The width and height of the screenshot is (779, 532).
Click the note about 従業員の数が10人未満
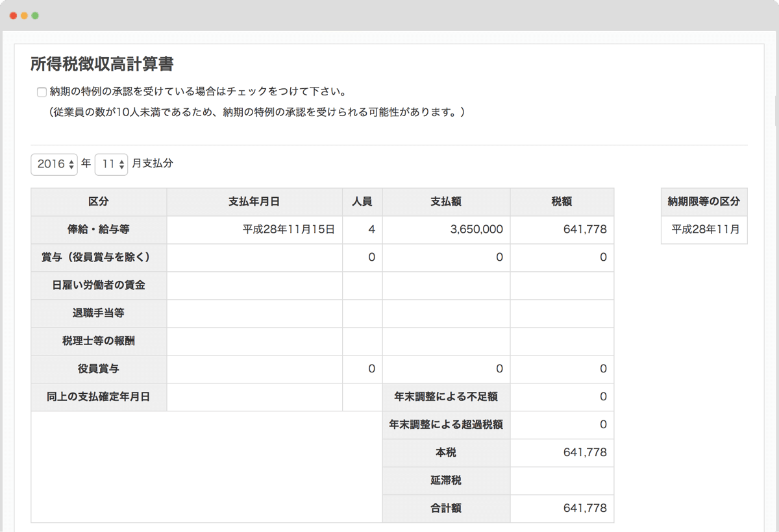(256, 112)
